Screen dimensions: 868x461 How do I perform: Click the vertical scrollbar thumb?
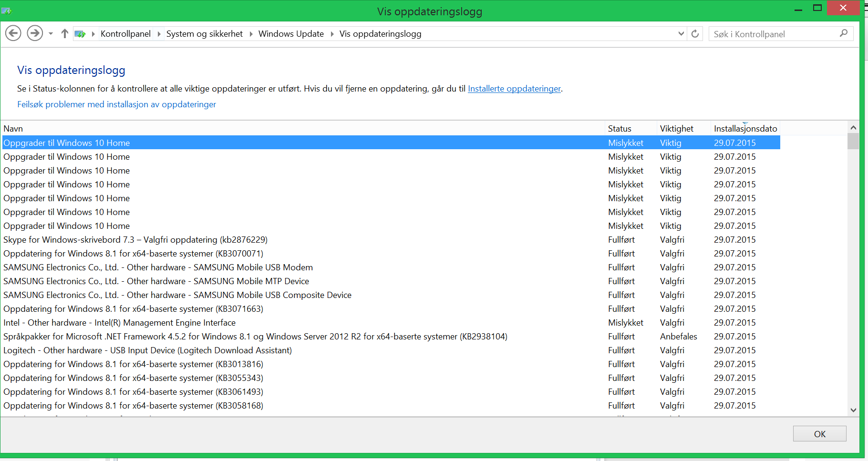click(x=853, y=141)
